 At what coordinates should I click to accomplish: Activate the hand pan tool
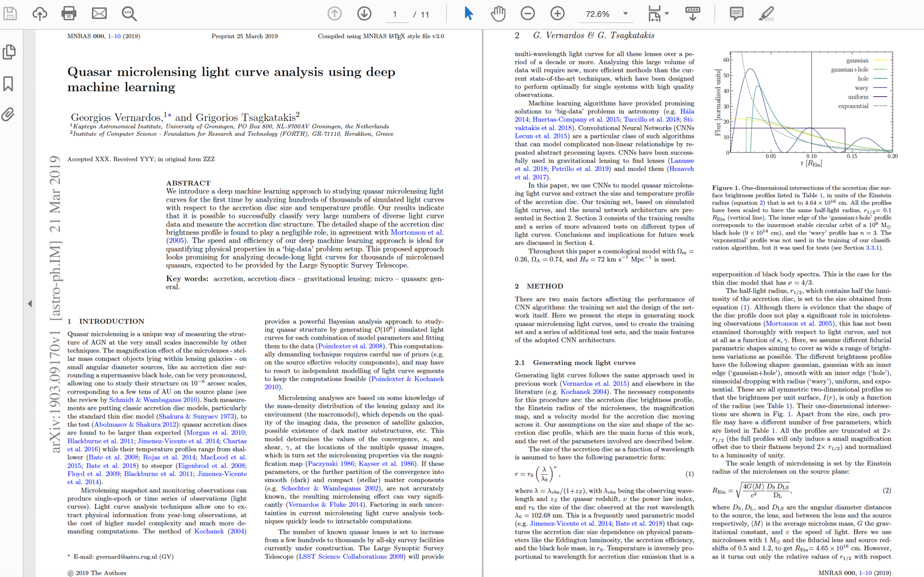(498, 14)
